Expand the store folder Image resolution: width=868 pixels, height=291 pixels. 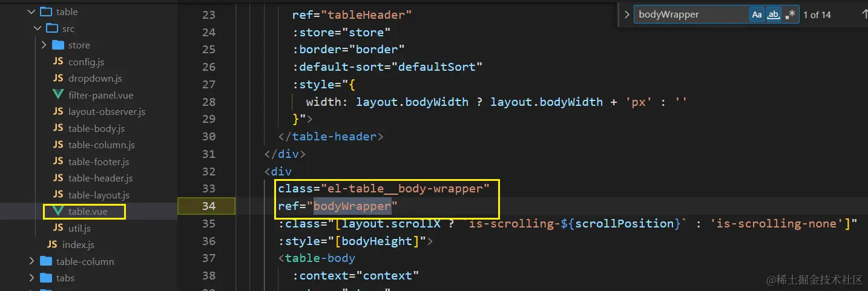(44, 45)
